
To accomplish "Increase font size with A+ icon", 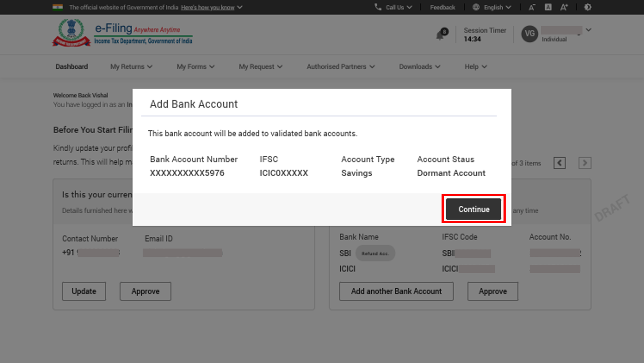I will [564, 7].
